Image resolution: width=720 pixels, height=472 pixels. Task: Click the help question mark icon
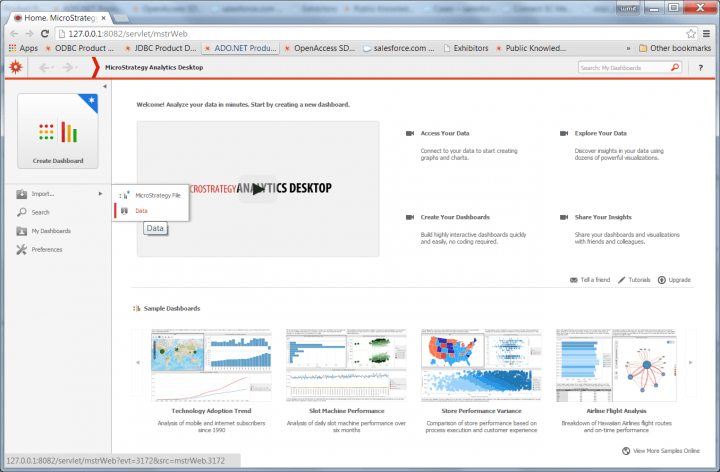point(701,67)
